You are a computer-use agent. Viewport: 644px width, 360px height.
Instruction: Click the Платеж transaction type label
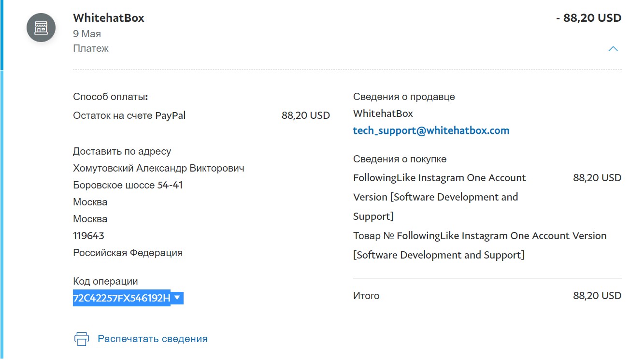pos(91,48)
